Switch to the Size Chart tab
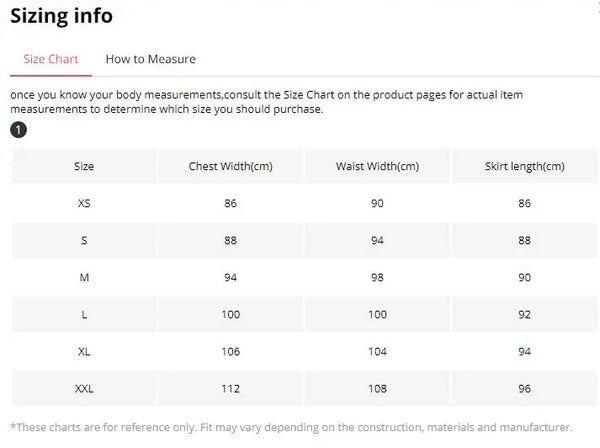Image resolution: width=600 pixels, height=448 pixels. coord(50,59)
